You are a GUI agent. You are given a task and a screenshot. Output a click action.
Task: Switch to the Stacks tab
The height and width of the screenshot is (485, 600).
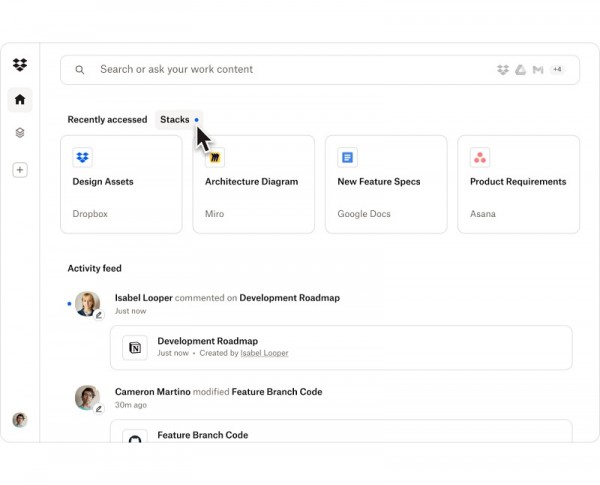(175, 120)
